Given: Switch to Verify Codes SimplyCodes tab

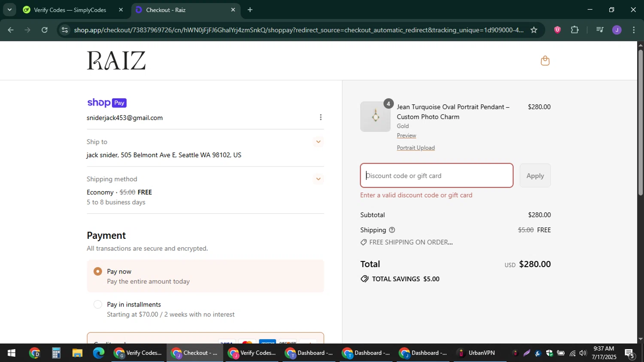Looking at the screenshot, I should pos(70,10).
